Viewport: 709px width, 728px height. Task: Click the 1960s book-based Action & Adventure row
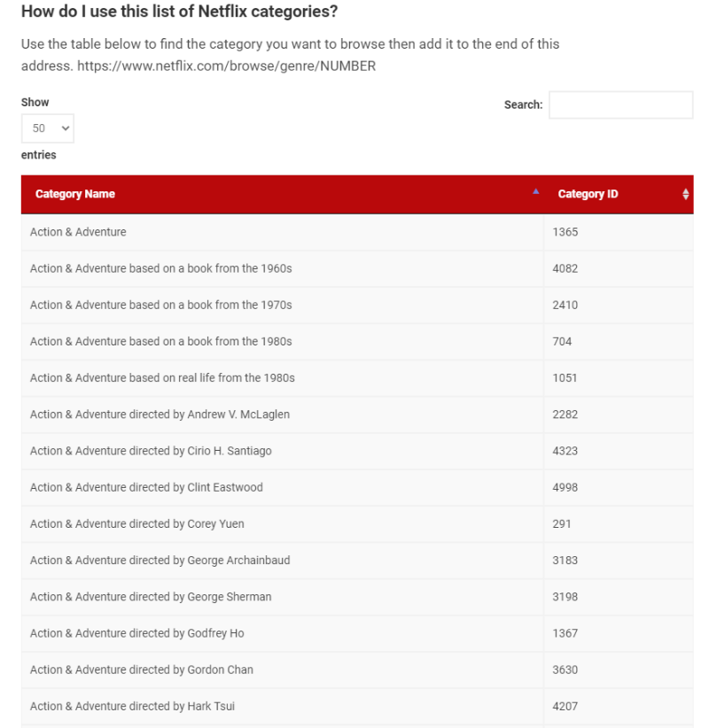click(x=160, y=268)
